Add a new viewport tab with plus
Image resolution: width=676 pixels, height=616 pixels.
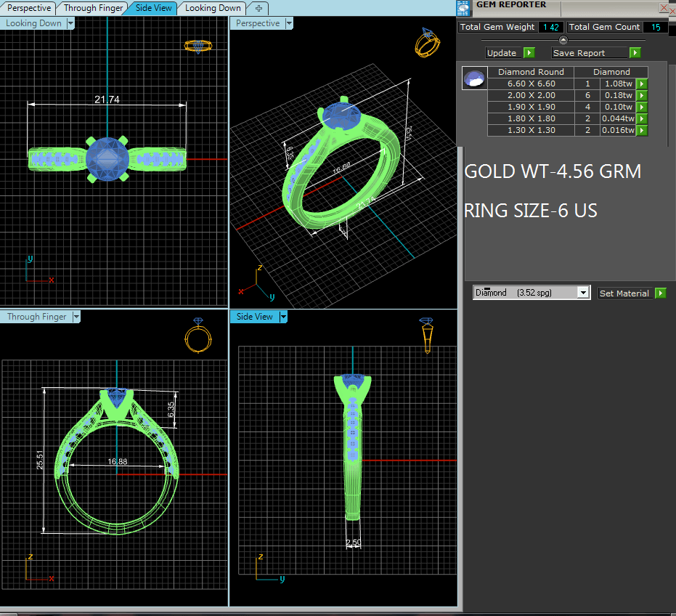[x=258, y=8]
